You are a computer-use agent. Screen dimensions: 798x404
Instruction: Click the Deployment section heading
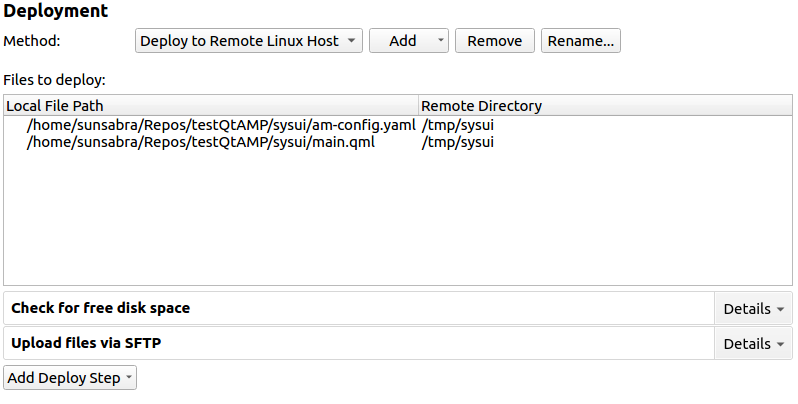pos(56,12)
